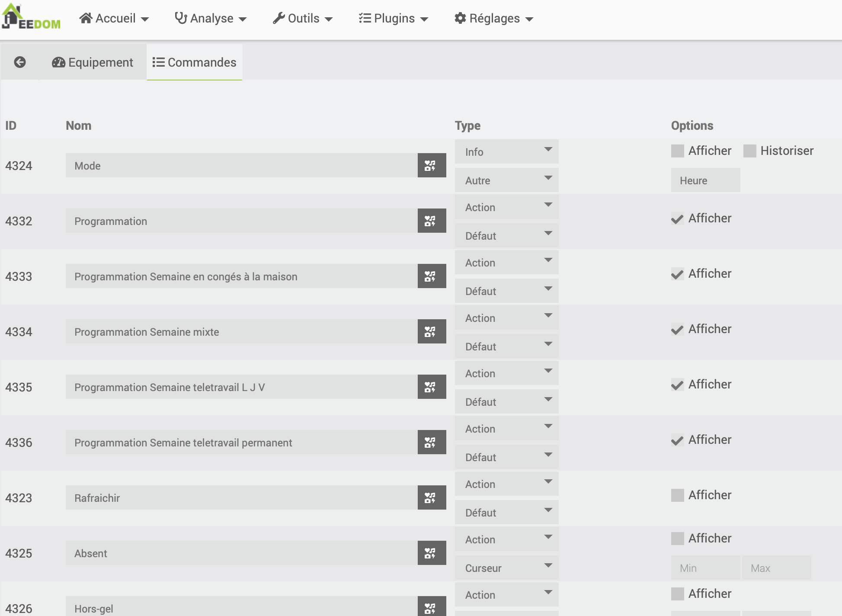Open the Analyse menu
The width and height of the screenshot is (842, 616).
(x=211, y=18)
